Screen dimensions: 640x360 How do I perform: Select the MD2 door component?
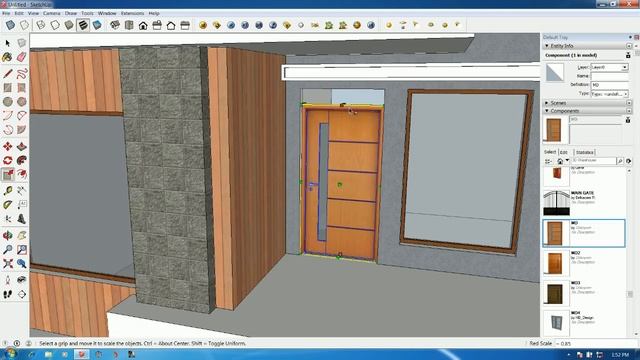coord(584,263)
